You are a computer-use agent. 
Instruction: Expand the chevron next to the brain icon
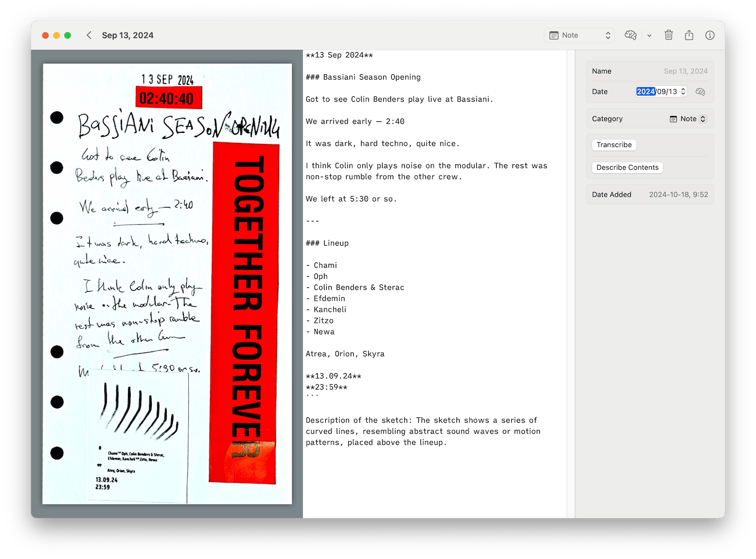(x=649, y=35)
